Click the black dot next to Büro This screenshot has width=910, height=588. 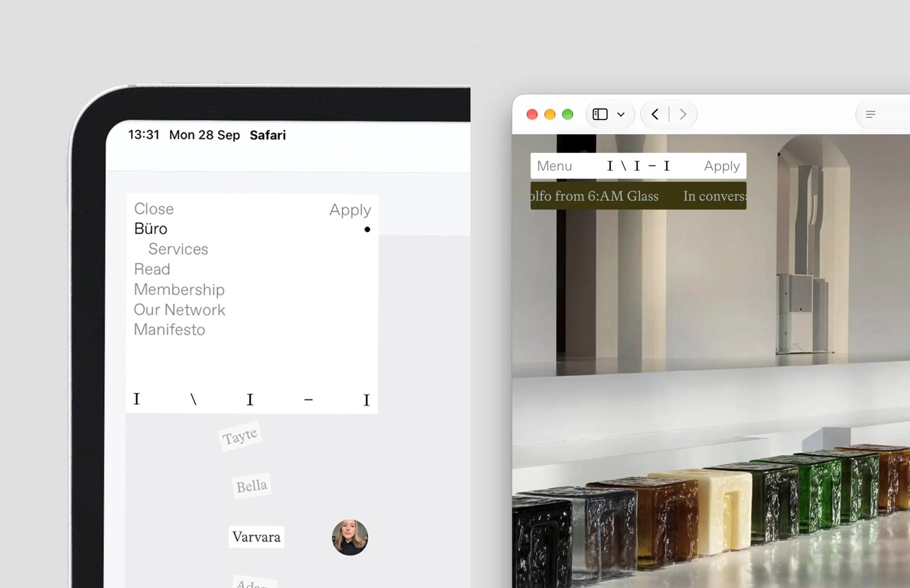coord(367,230)
